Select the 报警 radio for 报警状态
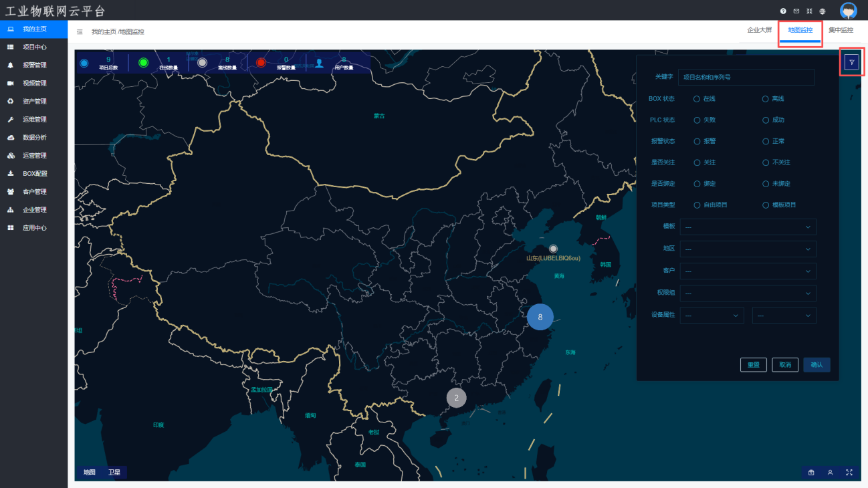 [697, 142]
